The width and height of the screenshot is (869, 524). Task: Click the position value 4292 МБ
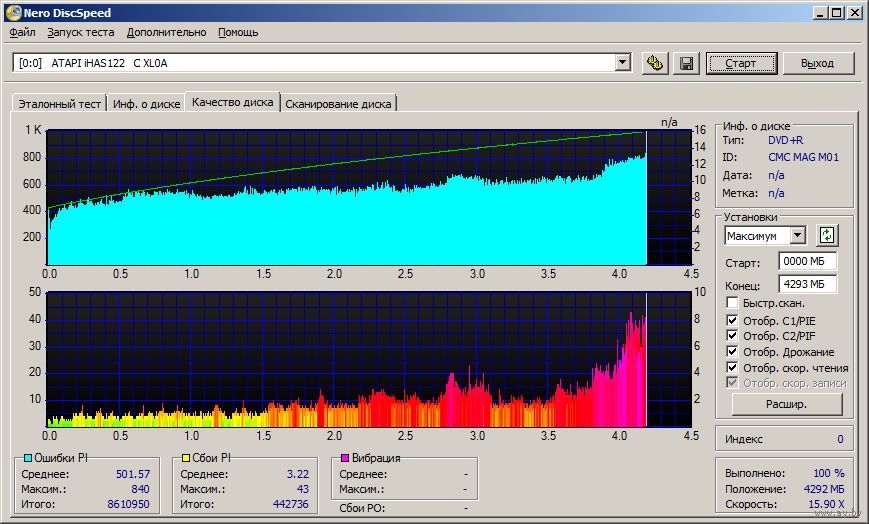pyautogui.click(x=824, y=489)
